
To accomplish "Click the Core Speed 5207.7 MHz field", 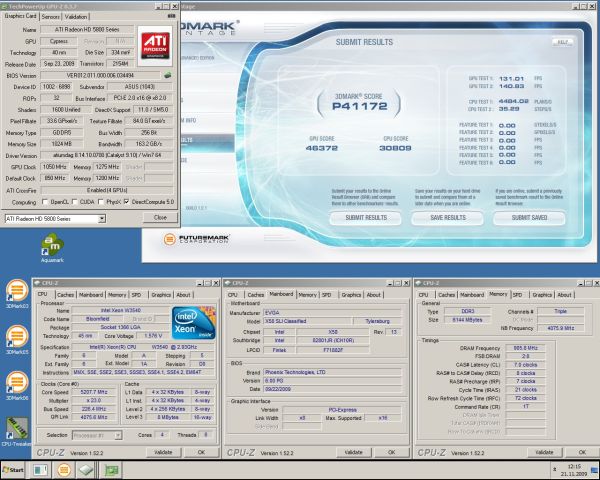I will click(93, 392).
